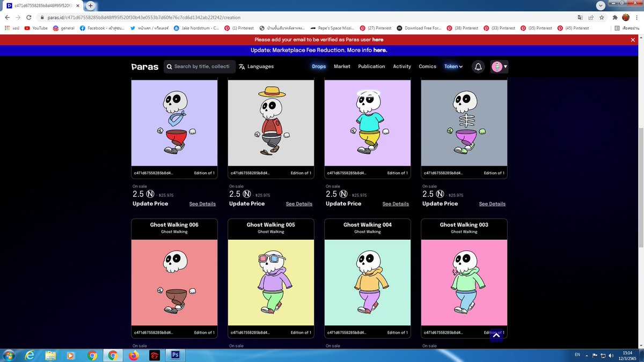Click 'here' link in red email banner
The image size is (644, 362).
(378, 40)
